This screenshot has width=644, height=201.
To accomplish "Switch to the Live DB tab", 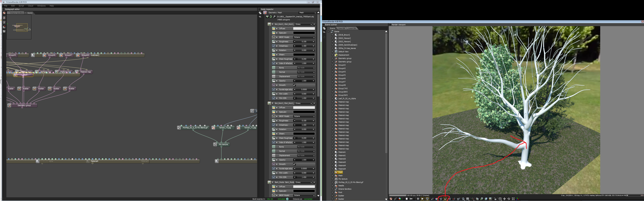I will (342, 28).
